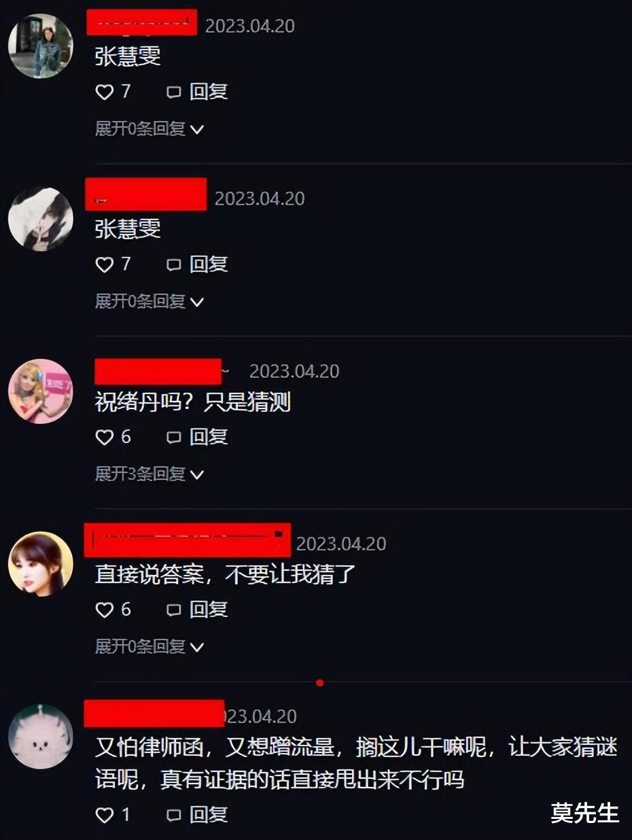Open the black-and-white avatar of second commenter
The height and width of the screenshot is (840, 632).
(x=40, y=218)
